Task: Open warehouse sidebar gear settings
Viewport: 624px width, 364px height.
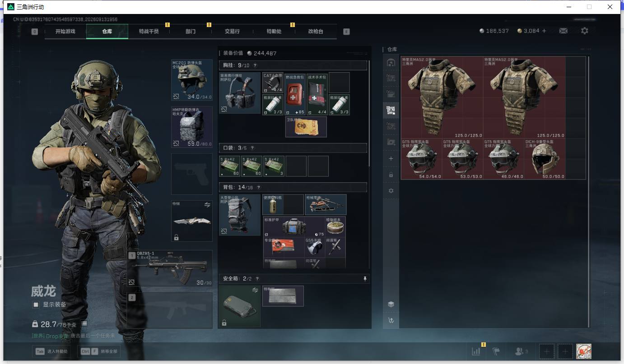Action: [x=391, y=191]
